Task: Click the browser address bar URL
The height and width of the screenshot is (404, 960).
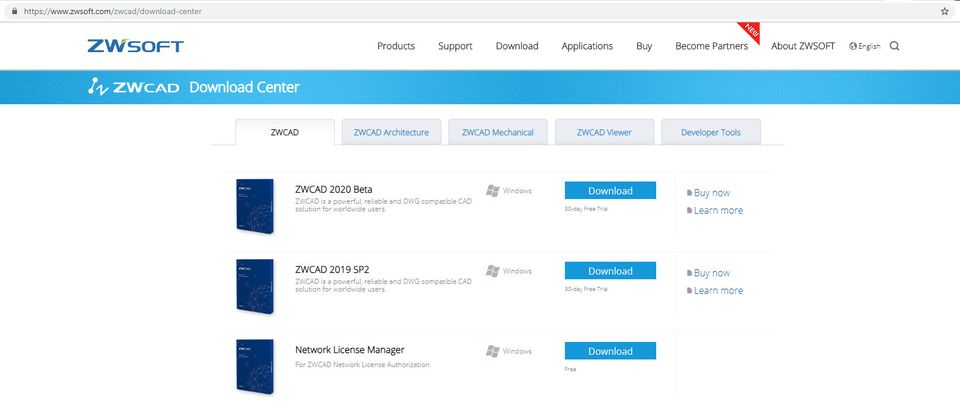Action: click(x=113, y=11)
